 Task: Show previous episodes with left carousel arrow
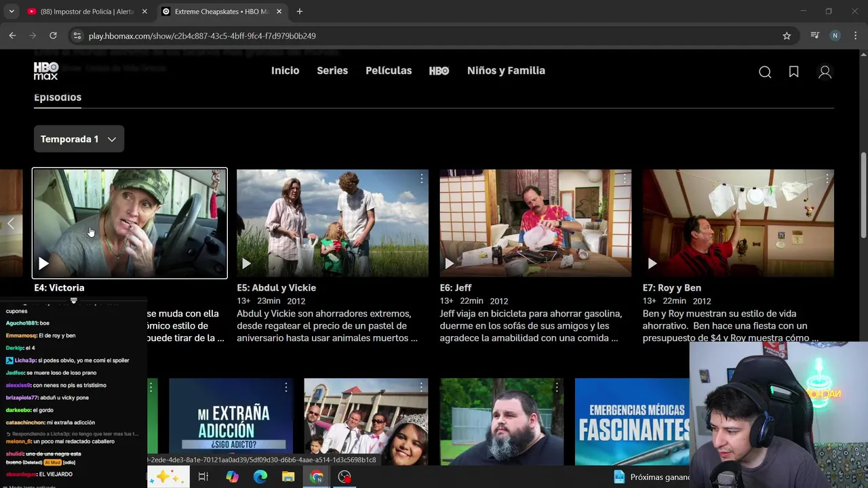point(11,224)
